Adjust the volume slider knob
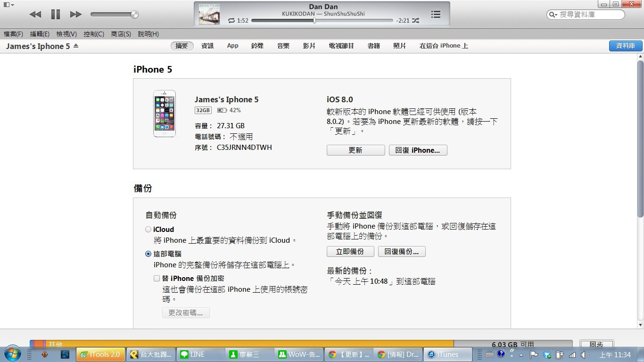This screenshot has width=644, height=362. coord(134,15)
